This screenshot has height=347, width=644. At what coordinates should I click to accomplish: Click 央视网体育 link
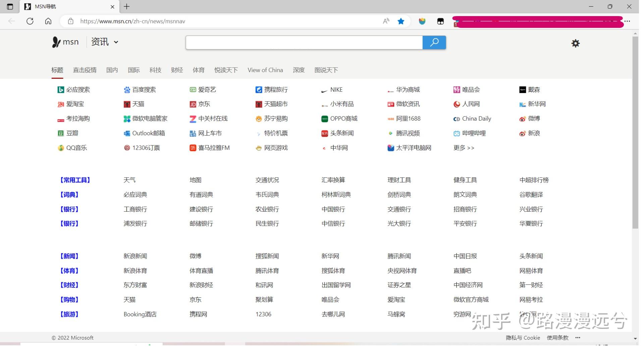405,273
